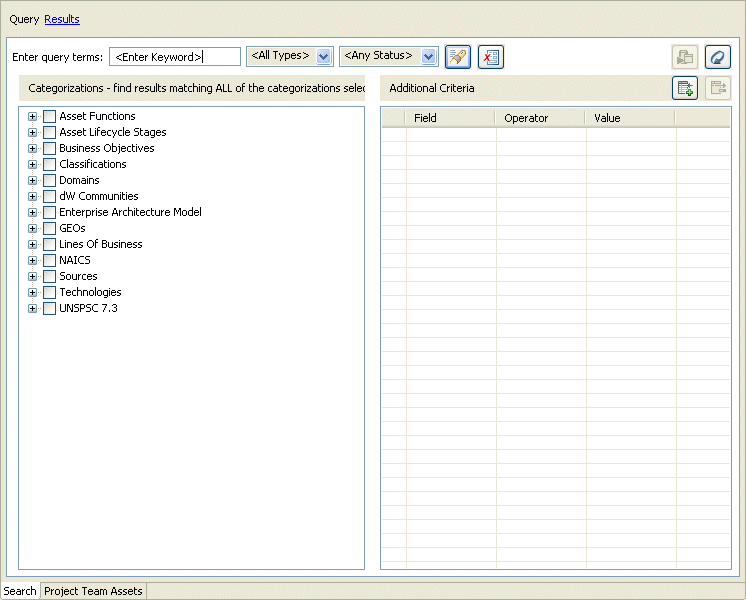The width and height of the screenshot is (746, 600).
Task: Switch to the Search tab
Action: [20, 591]
